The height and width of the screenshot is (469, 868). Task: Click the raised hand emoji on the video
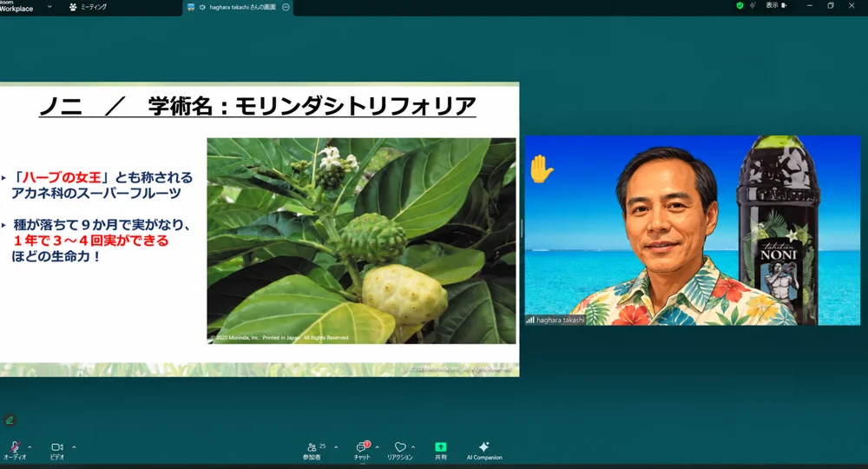(541, 168)
